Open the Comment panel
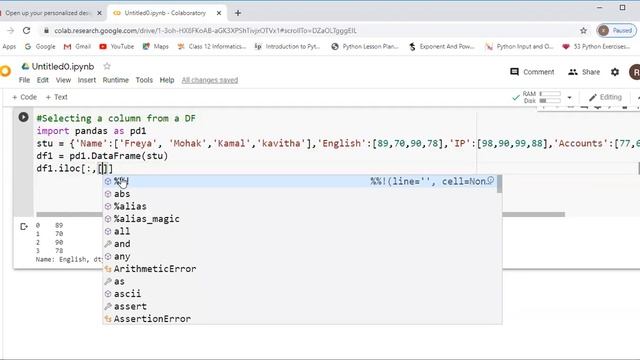Screen dimensions: 640x360 532,72
